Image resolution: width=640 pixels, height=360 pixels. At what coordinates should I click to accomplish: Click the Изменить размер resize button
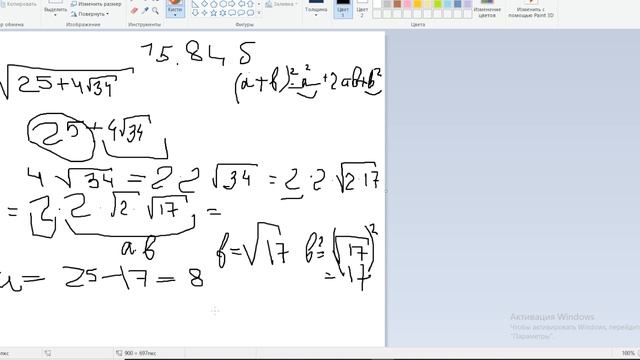point(96,4)
